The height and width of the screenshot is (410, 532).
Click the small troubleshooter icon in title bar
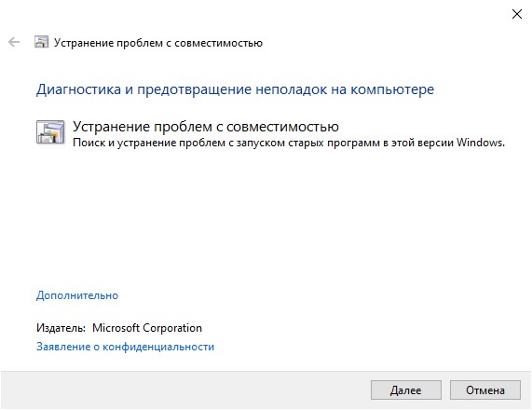point(41,42)
